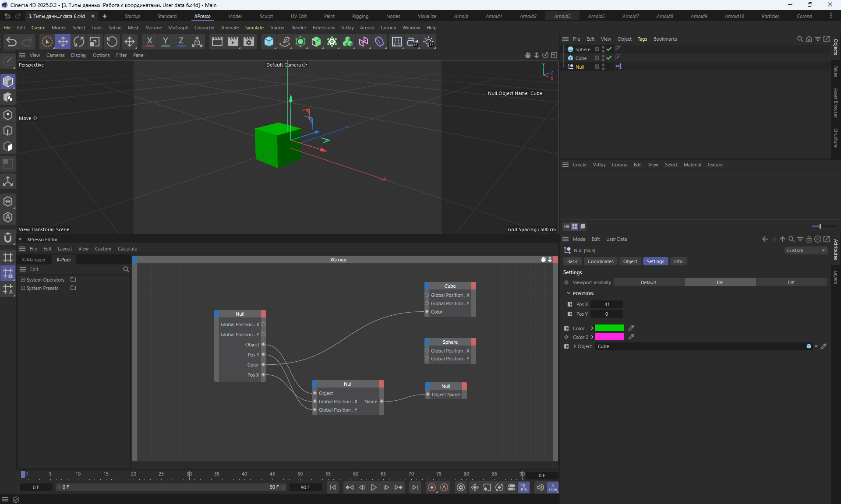The image size is (841, 504).
Task: Set Viewport Visibility to Default
Action: coord(648,282)
